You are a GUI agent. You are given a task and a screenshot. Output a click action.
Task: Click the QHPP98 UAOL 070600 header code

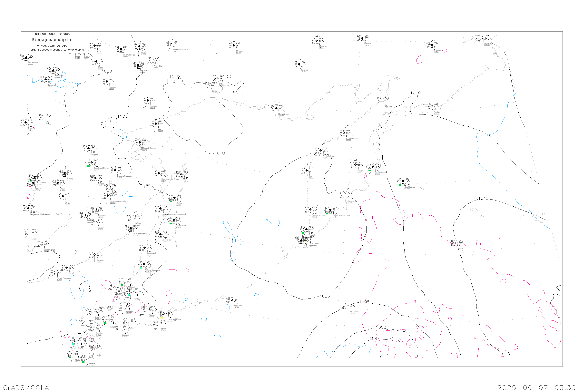[x=53, y=34]
